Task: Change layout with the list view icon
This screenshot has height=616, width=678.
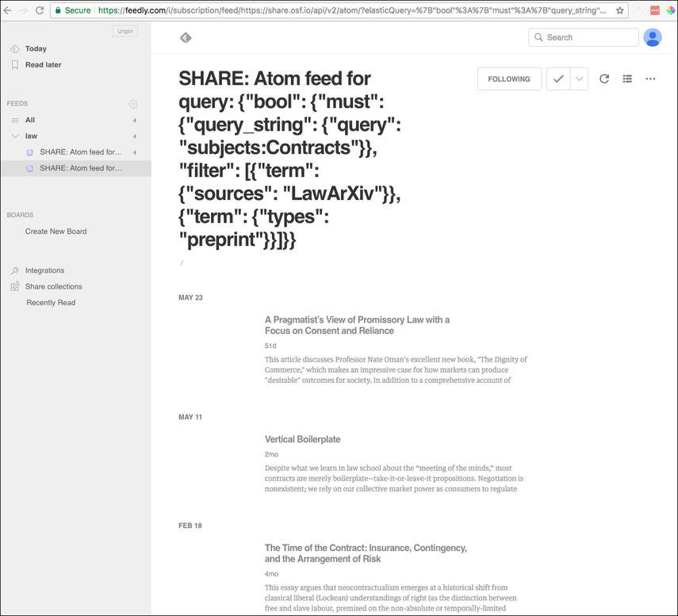Action: [x=627, y=78]
